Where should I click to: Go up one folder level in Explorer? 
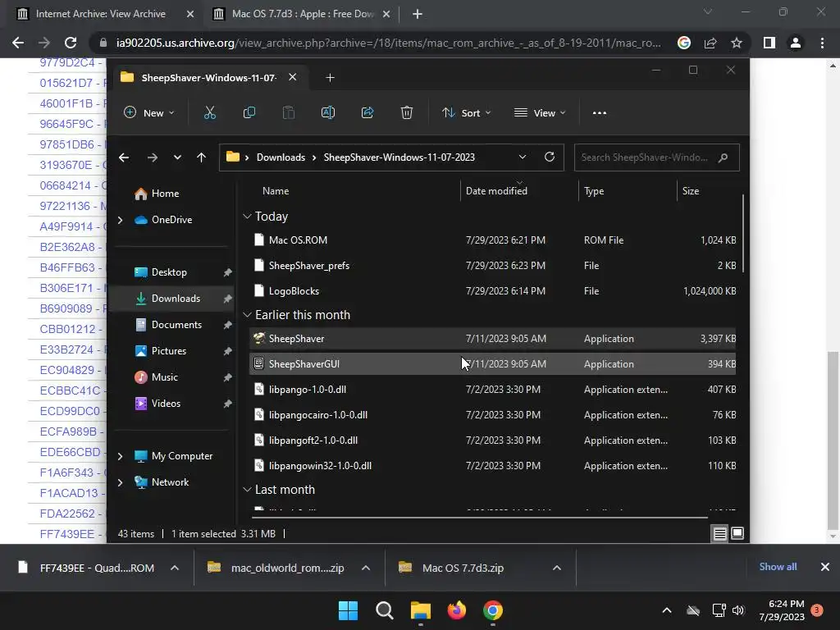(x=202, y=157)
